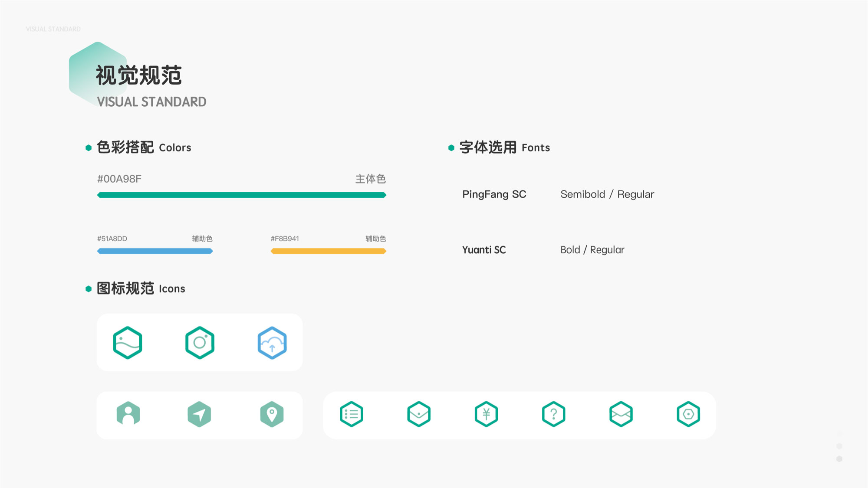Click the 图标规范 Icons section heading
The image size is (868, 488).
(x=141, y=288)
